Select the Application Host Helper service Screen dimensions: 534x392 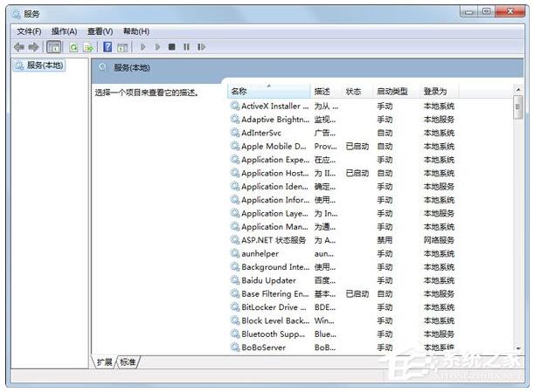(x=343, y=173)
